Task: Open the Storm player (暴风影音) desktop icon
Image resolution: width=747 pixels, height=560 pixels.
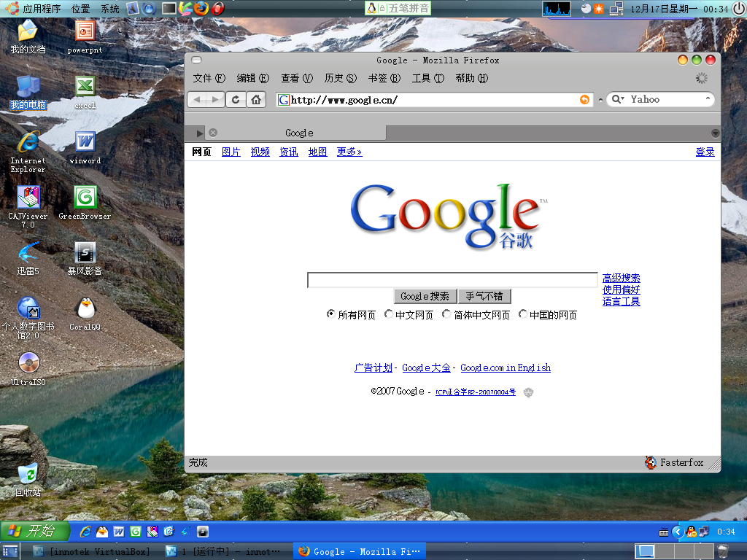Action: point(85,258)
